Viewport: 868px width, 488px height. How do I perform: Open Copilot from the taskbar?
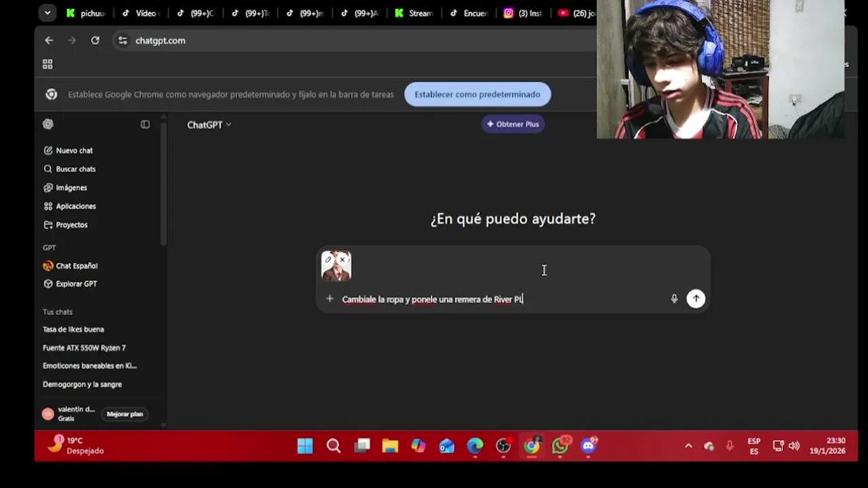coord(418,446)
